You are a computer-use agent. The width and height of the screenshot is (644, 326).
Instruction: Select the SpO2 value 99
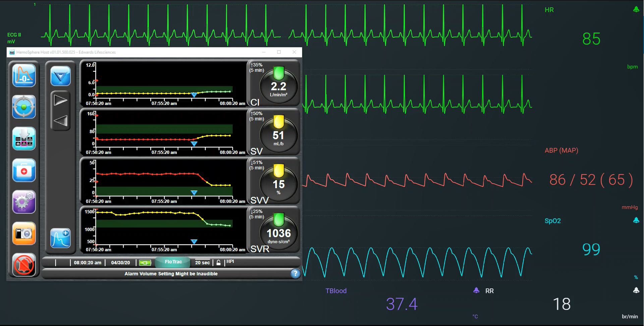pos(591,249)
